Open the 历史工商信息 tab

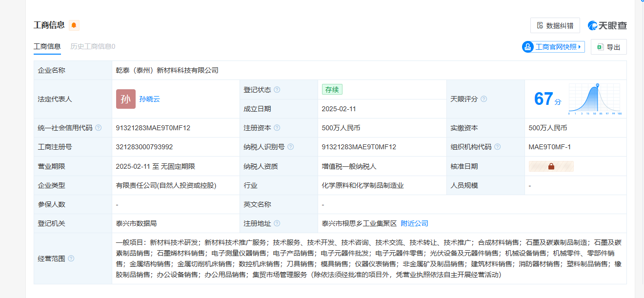93,46
